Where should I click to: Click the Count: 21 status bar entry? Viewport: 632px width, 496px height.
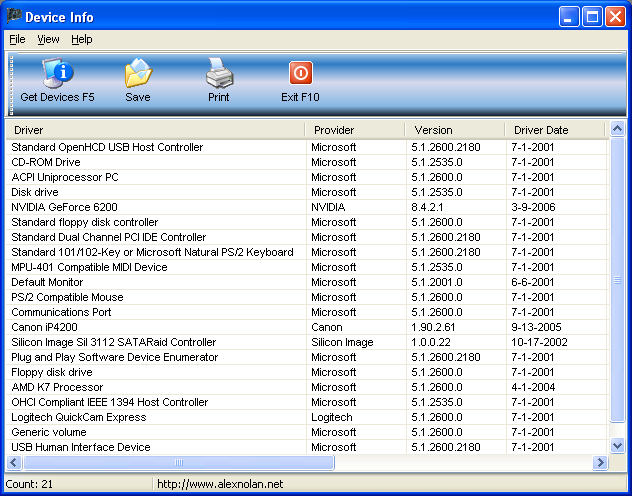29,484
